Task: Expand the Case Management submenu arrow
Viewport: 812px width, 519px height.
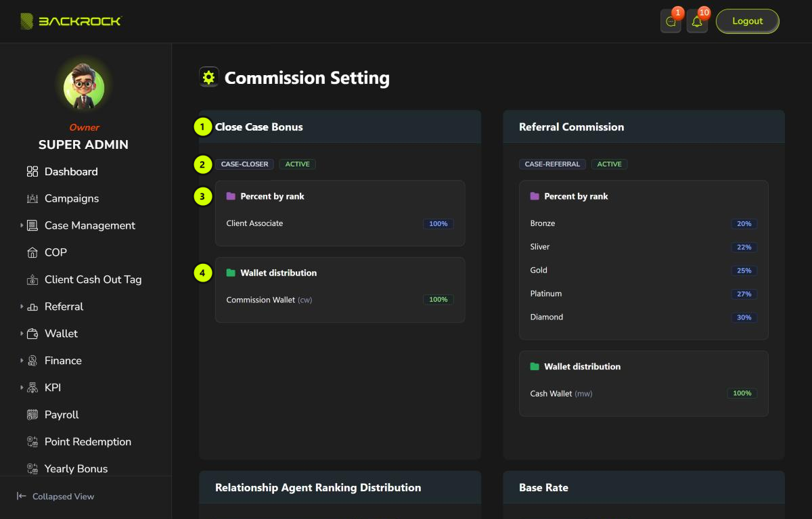Action: [22, 225]
